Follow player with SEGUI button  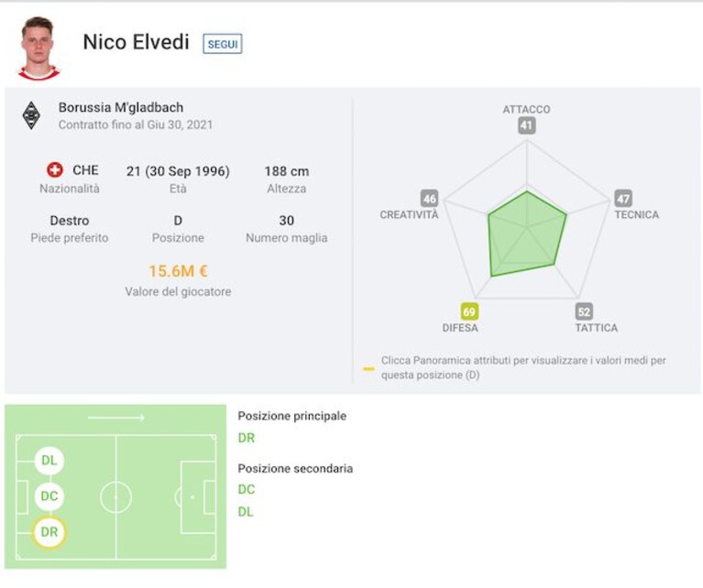point(223,44)
